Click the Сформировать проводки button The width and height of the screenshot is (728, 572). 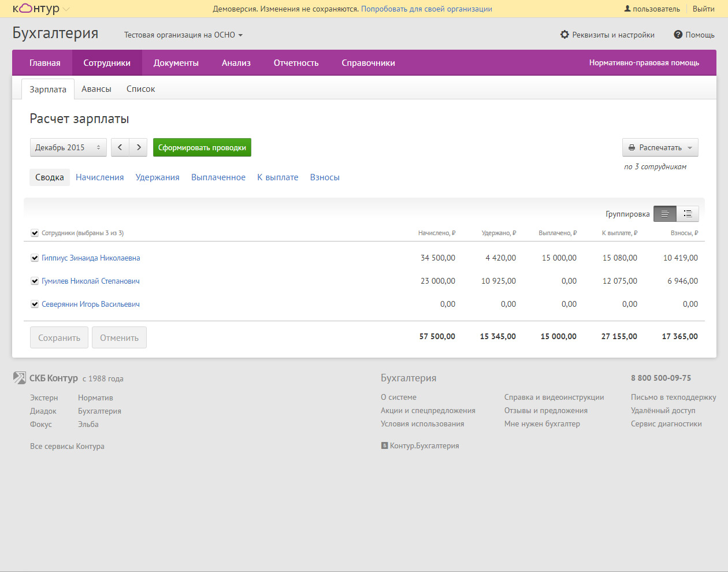pos(202,147)
